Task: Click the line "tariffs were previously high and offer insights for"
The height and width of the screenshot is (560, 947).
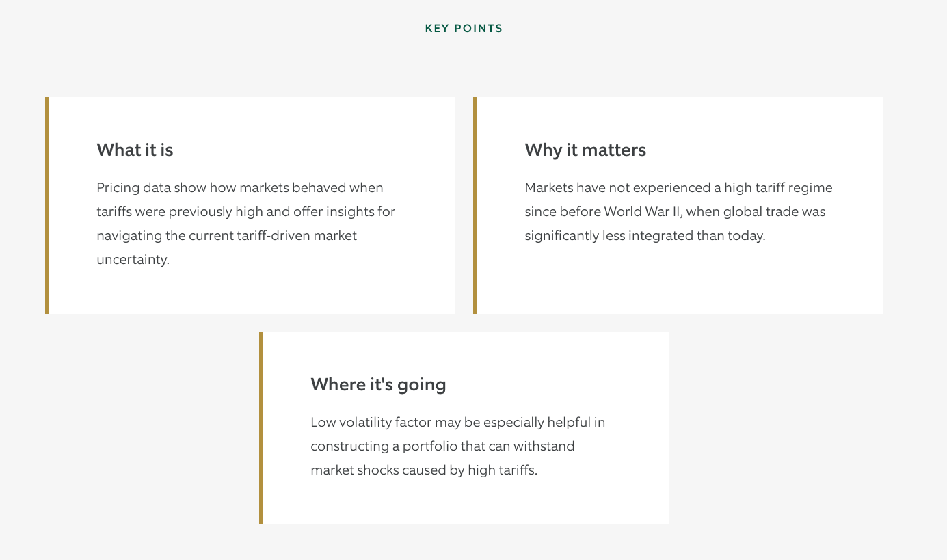Action: point(246,211)
